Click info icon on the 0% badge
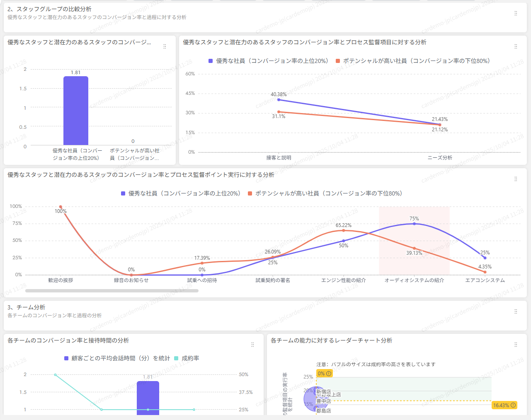Screen dimensions: 531x420 329,374
